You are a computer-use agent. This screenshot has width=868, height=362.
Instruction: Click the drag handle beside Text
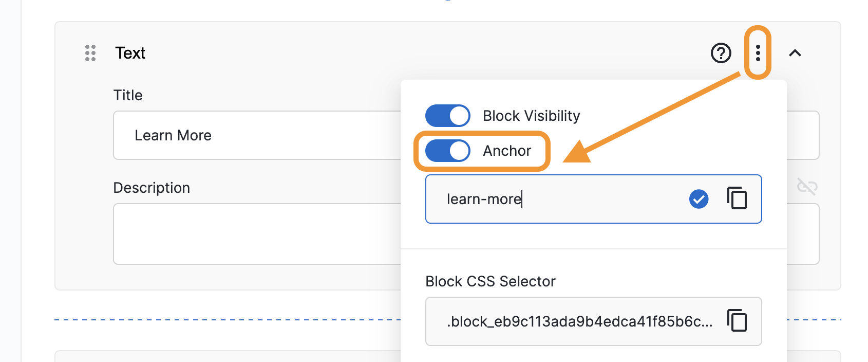click(90, 53)
